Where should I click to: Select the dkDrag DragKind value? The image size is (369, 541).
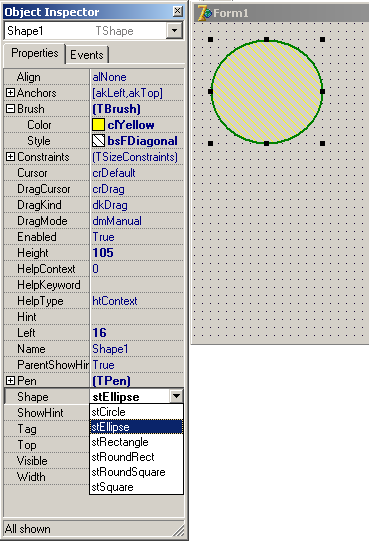(110, 205)
